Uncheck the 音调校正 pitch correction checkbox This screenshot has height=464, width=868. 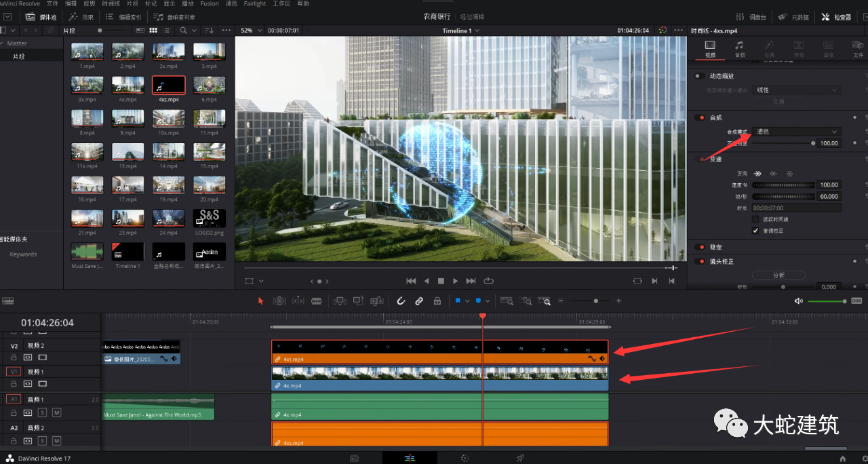[x=756, y=231]
